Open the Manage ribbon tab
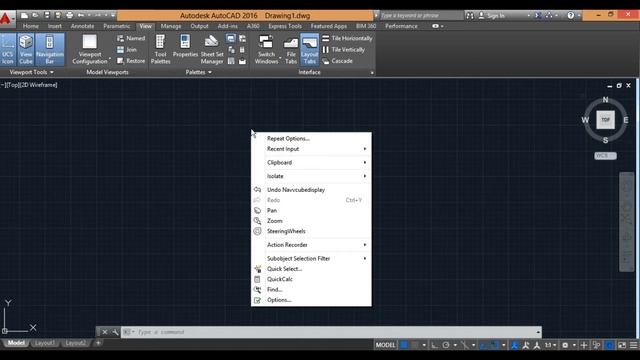This screenshot has height=360, width=640. point(171,26)
